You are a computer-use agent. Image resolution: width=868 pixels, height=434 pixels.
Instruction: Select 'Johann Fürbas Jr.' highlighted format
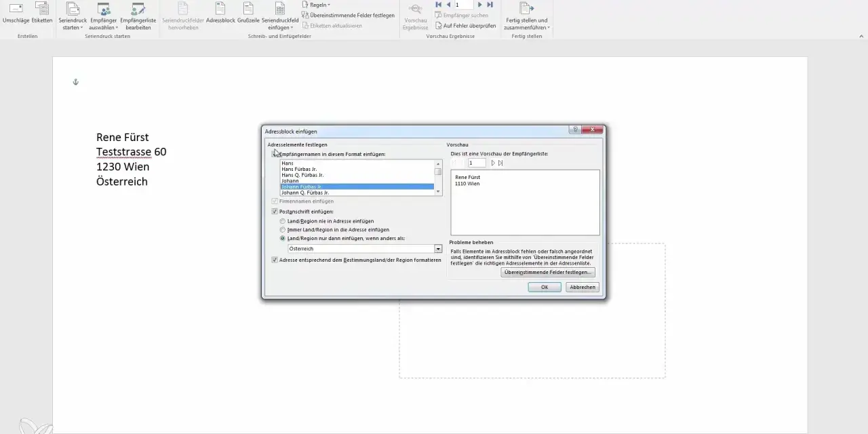[357, 186]
